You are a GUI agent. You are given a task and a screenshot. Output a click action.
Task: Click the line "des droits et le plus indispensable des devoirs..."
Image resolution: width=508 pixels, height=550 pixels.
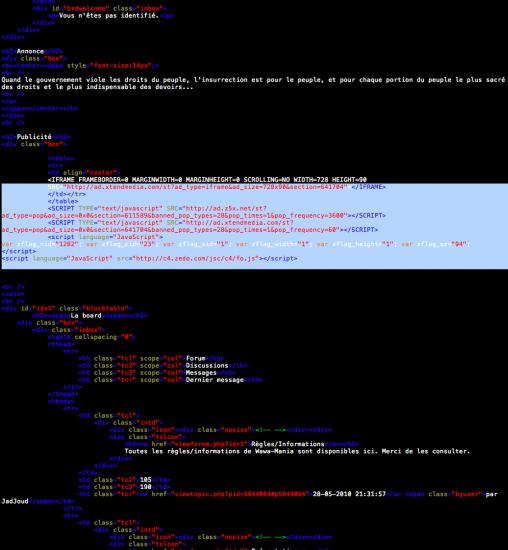point(97,87)
